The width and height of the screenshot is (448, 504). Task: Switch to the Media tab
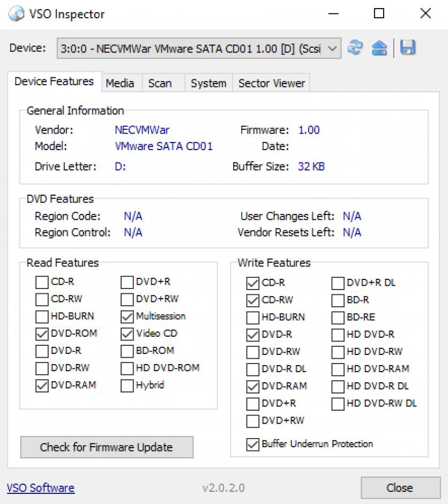pyautogui.click(x=120, y=83)
